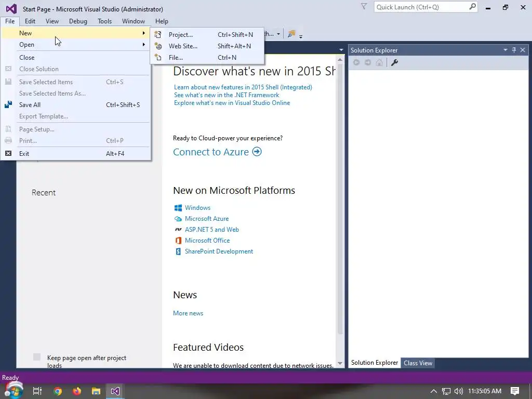Screen dimensions: 532x399
Task: Click Solution Explorer Home icon
Action: (379, 62)
